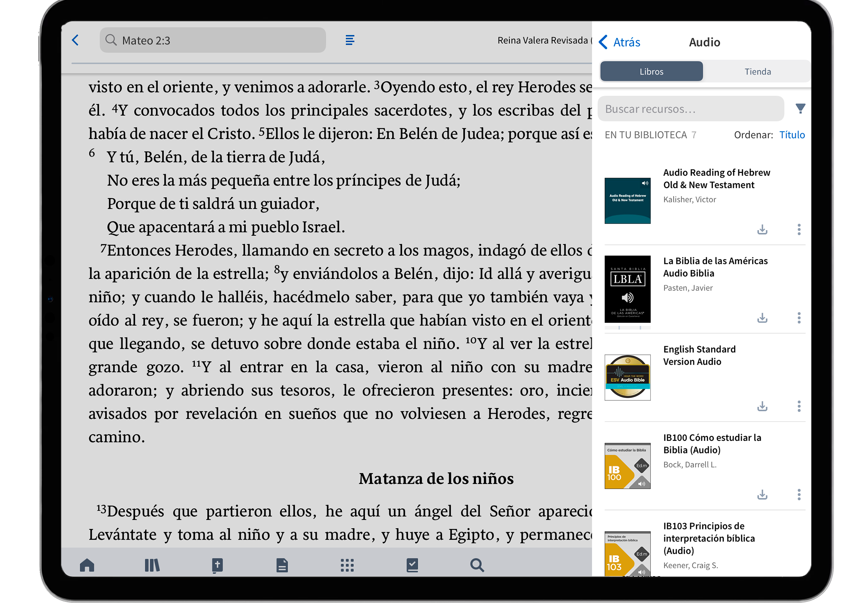Open IB103 Principios de interpretación bíblica (Audio)
Image resolution: width=868 pixels, height=603 pixels.
[709, 538]
